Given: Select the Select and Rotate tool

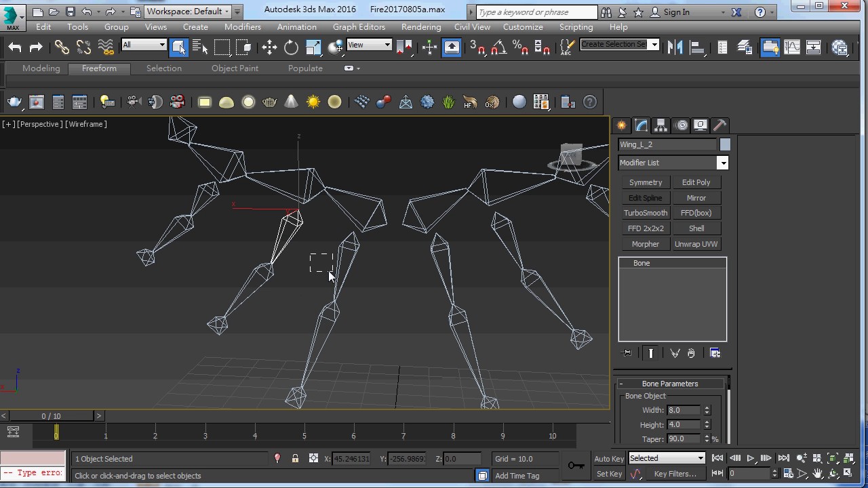Looking at the screenshot, I should point(291,47).
